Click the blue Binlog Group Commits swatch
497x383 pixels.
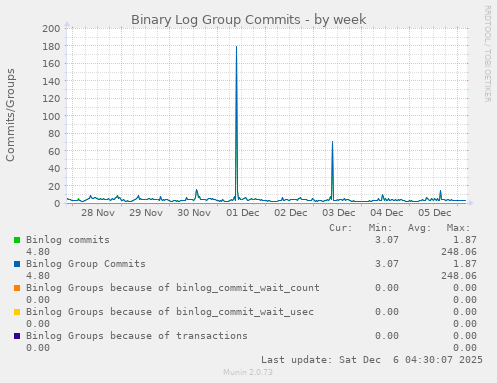(x=17, y=264)
